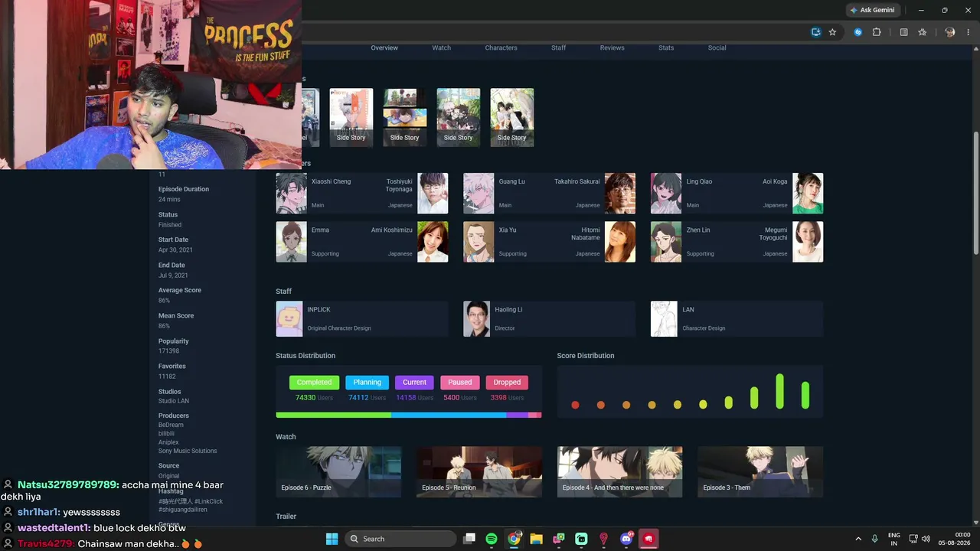The image size is (980, 551).
Task: Click the tallest green score distribution bar
Action: coord(779,391)
